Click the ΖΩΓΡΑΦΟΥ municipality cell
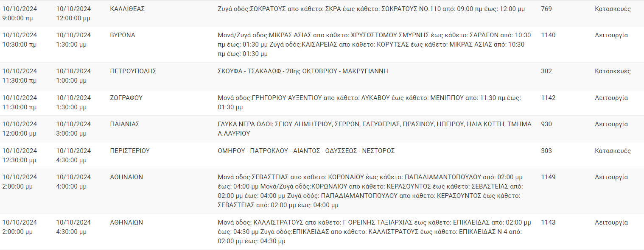Image resolution: width=644 pixels, height=250 pixels. click(126, 98)
